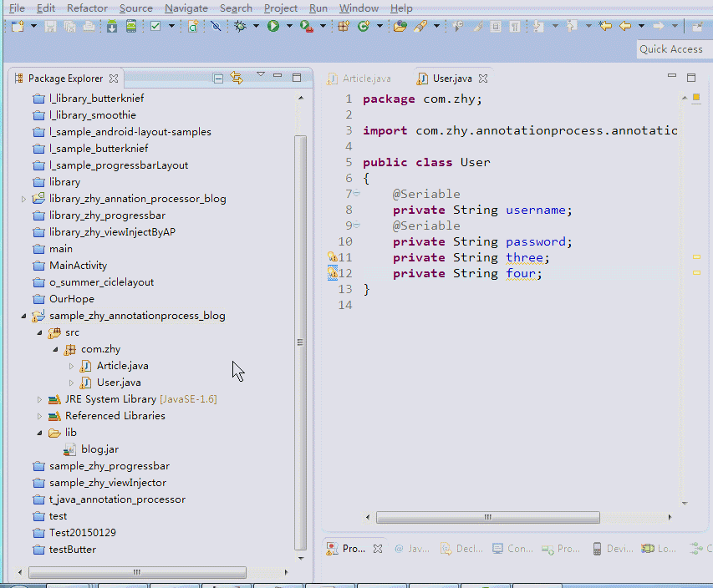Image resolution: width=713 pixels, height=588 pixels.
Task: Click yellow warning overview marker for line 11
Action: 696,256
